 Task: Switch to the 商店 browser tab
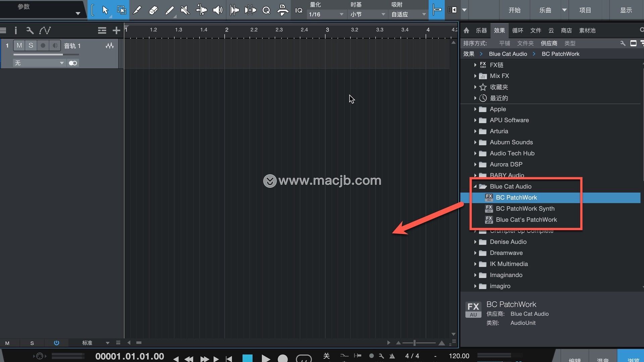pos(567,31)
